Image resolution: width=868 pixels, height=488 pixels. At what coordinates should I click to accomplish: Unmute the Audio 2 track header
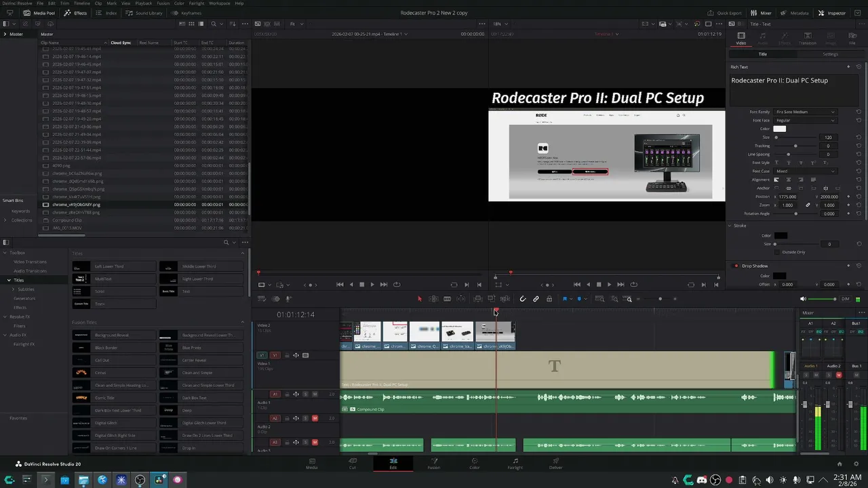(315, 418)
